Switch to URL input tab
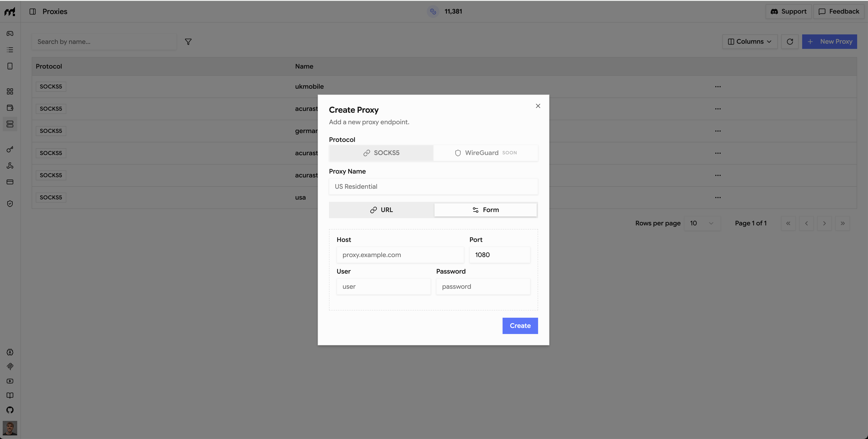Screen dimensions: 868x439 pyautogui.click(x=382, y=210)
